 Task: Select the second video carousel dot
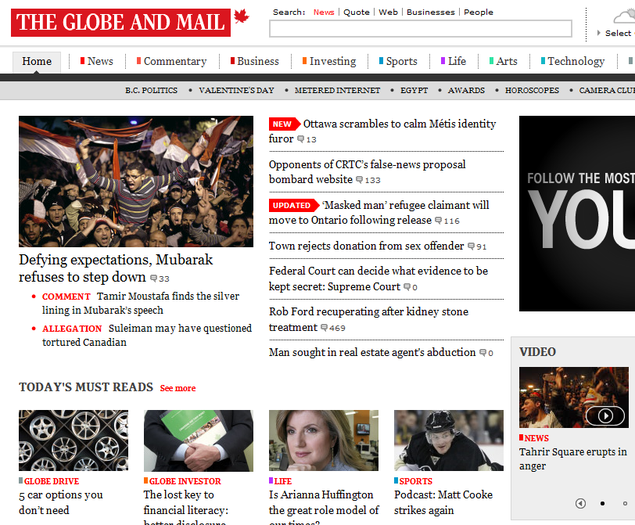pos(625,504)
